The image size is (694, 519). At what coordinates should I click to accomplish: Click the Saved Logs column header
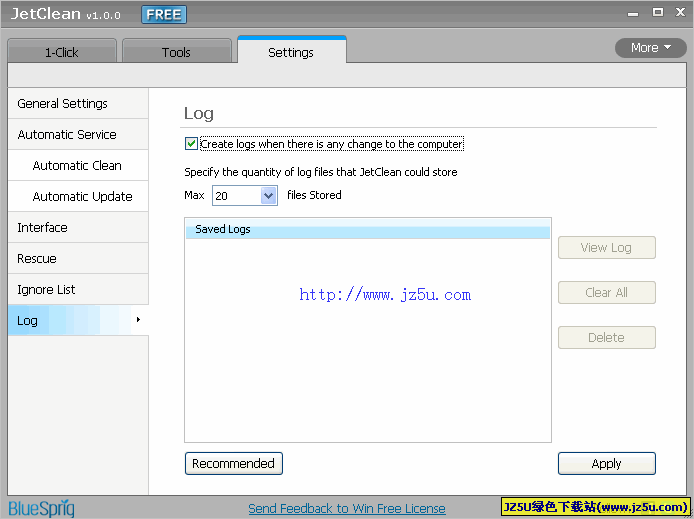click(368, 229)
